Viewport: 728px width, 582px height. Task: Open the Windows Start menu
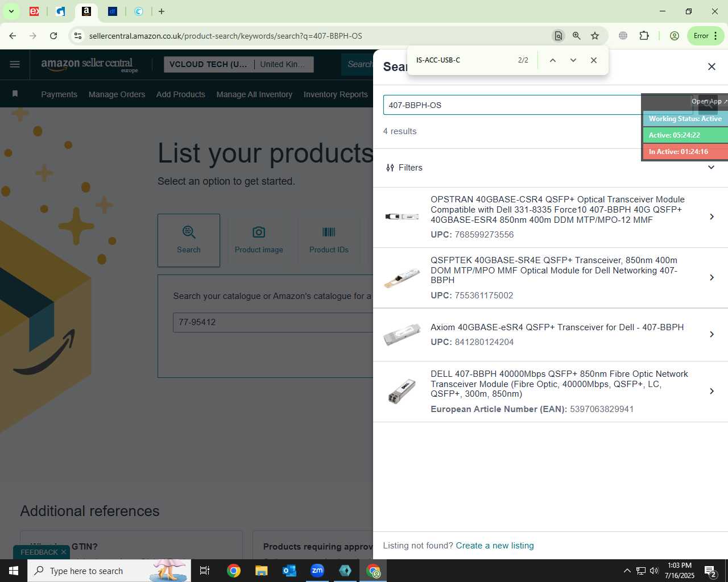(x=14, y=571)
